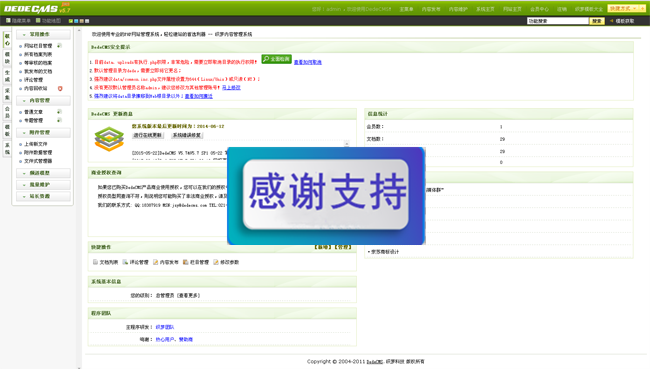Collapse the 常用操作 sidebar section
Screen dimensions: 650x369
point(43,34)
